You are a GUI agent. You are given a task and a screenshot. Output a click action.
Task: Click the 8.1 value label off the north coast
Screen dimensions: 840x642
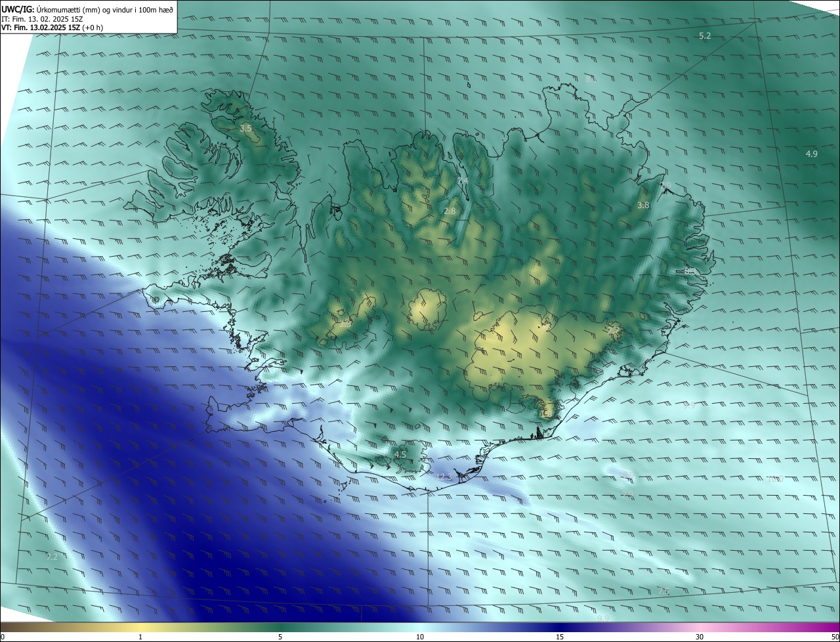click(591, 79)
